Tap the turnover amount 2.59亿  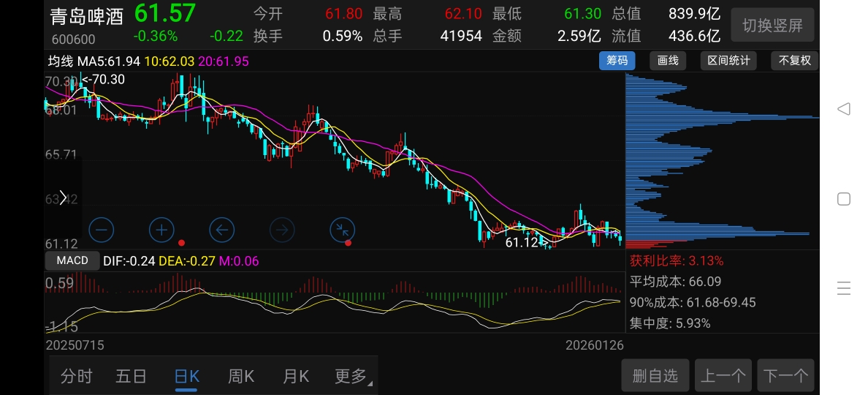(579, 36)
